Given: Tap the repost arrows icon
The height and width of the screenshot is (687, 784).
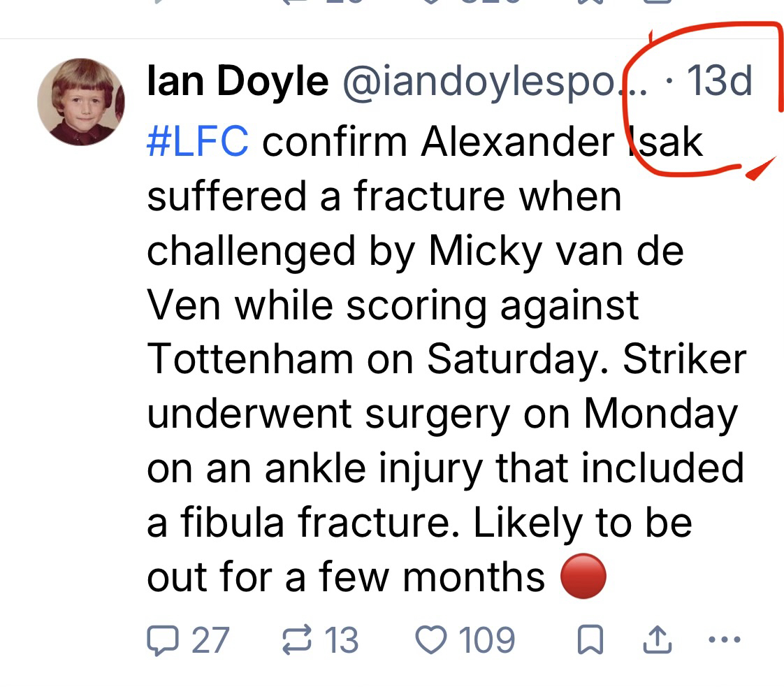Looking at the screenshot, I should [x=296, y=640].
